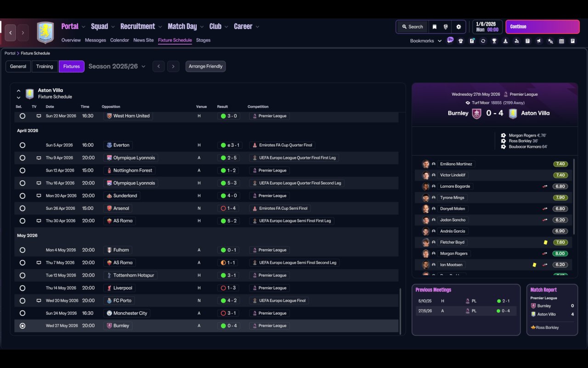Click Fletcher Boyd's yellow card icon
The image size is (588, 368).
pos(545,242)
